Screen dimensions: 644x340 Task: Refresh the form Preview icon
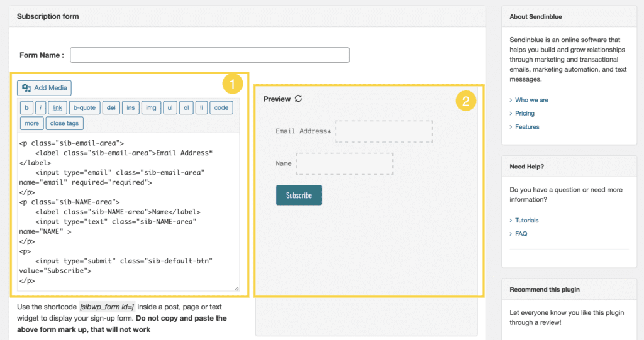(299, 99)
